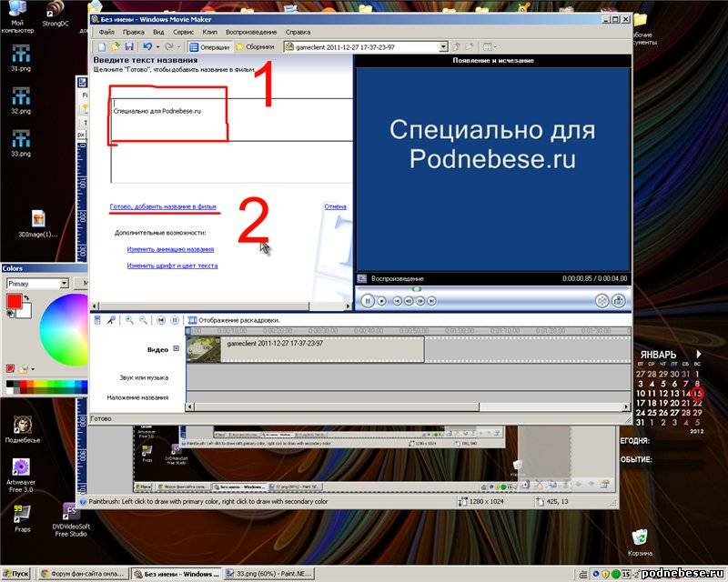Screen dimensions: 728x582
Task: Rewind the timeline to the beginning
Action: tap(161, 320)
